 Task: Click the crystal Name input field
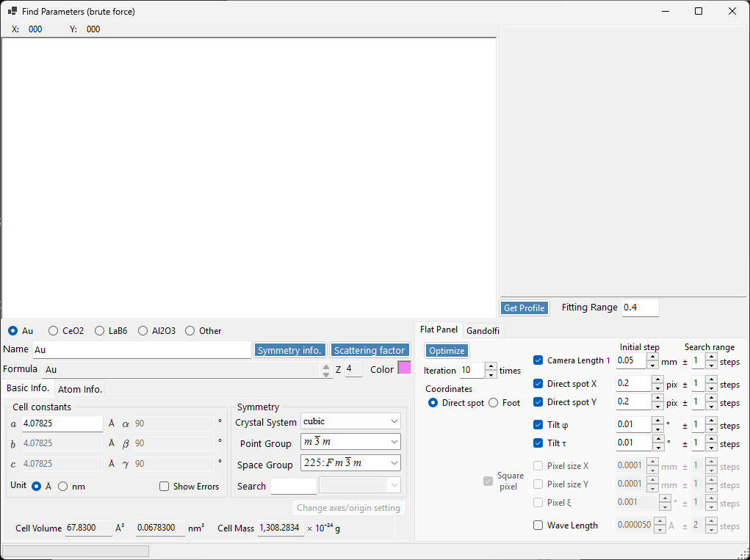click(142, 350)
